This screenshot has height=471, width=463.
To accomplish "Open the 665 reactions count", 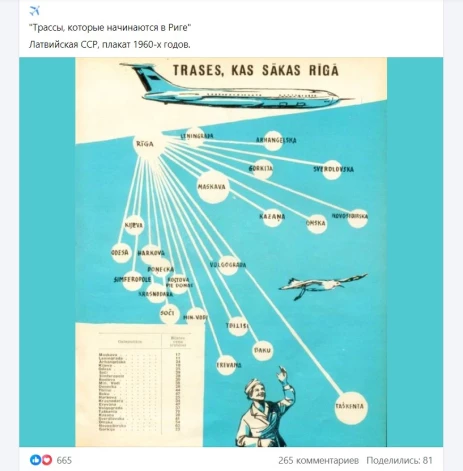I will (x=64, y=460).
